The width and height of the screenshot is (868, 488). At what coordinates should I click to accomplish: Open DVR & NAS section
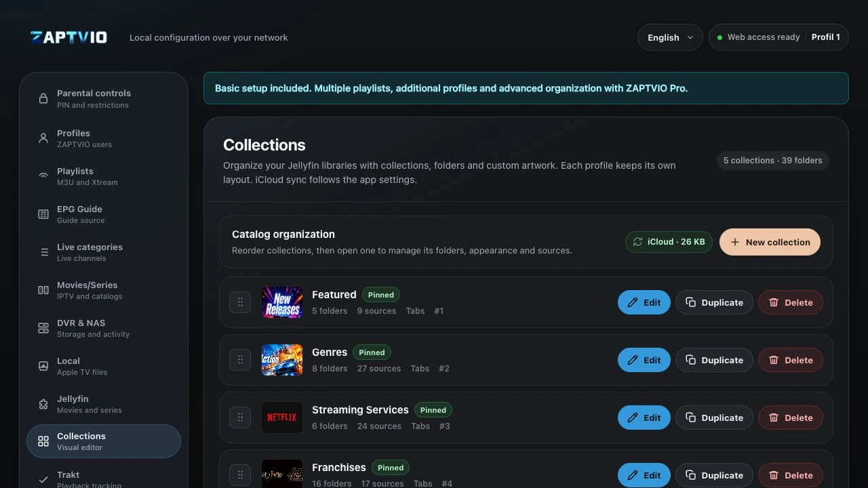tap(104, 328)
